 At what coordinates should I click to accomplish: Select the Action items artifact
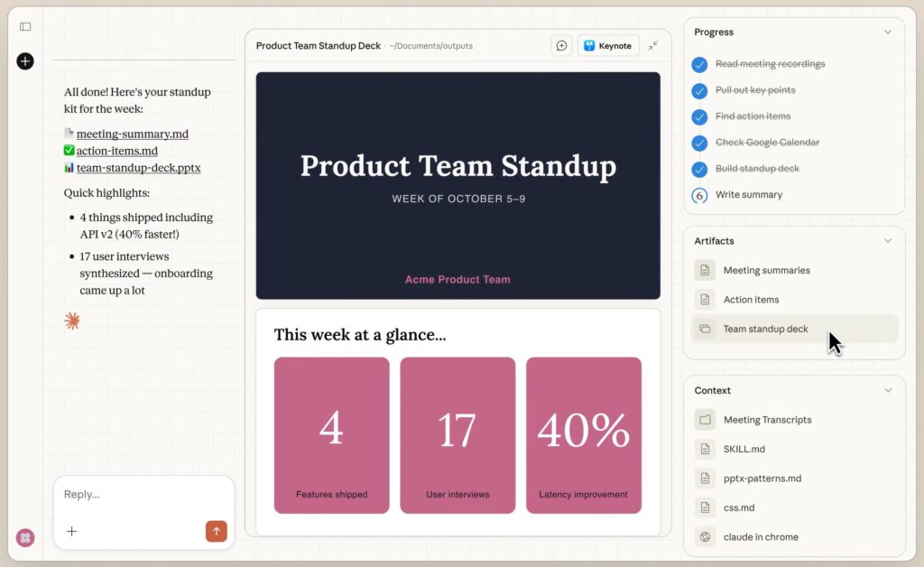click(x=751, y=300)
